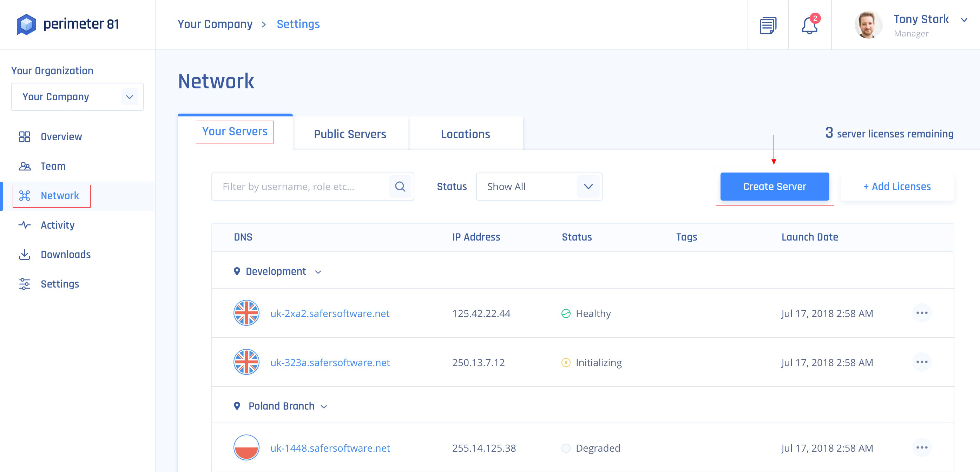Open options menu for uk-323a server
This screenshot has width=980, height=472.
pyautogui.click(x=921, y=362)
